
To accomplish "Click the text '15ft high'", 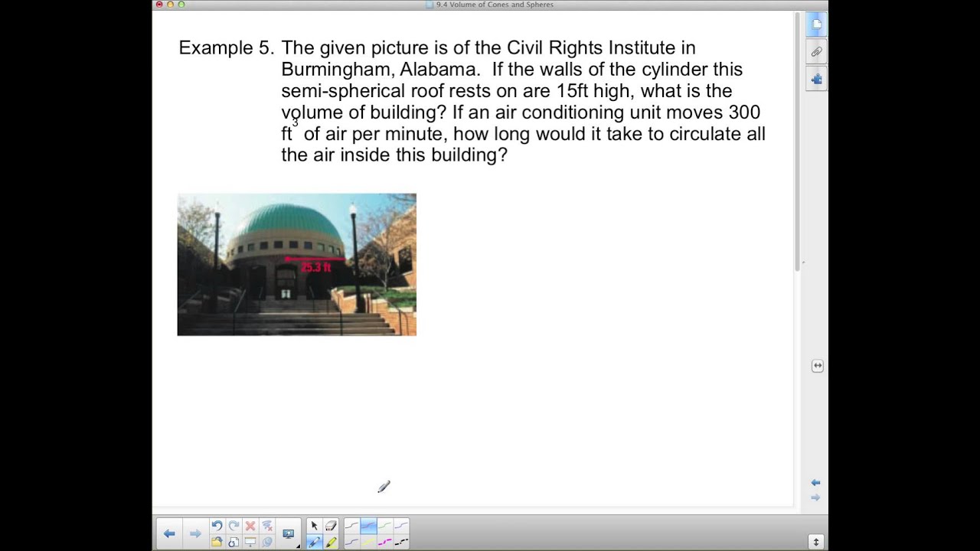I will pyautogui.click(x=596, y=91).
